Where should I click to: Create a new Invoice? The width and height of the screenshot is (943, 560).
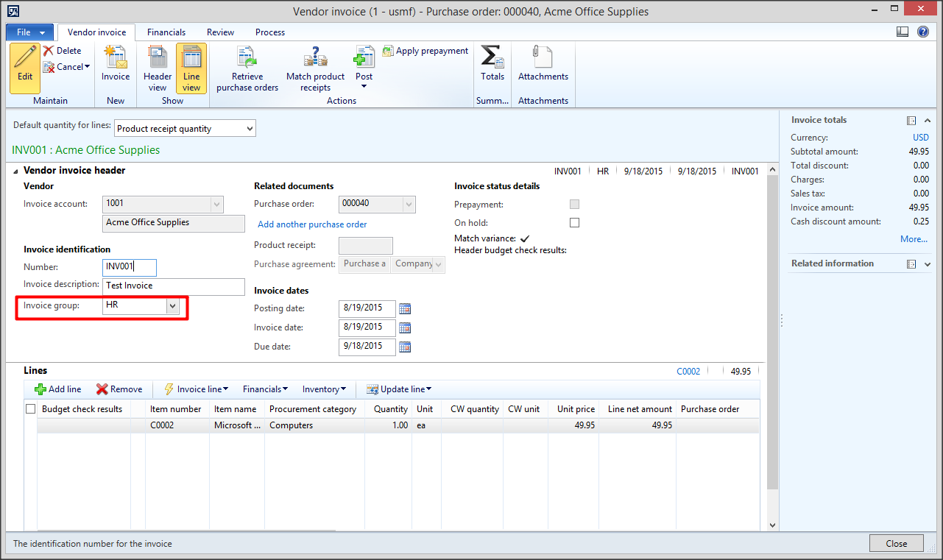pos(115,66)
